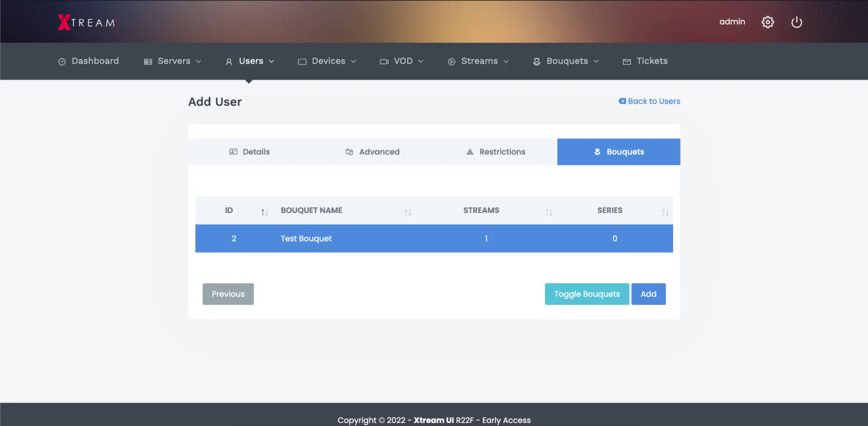
Task: Open the Bouquets navigation menu
Action: [x=566, y=61]
